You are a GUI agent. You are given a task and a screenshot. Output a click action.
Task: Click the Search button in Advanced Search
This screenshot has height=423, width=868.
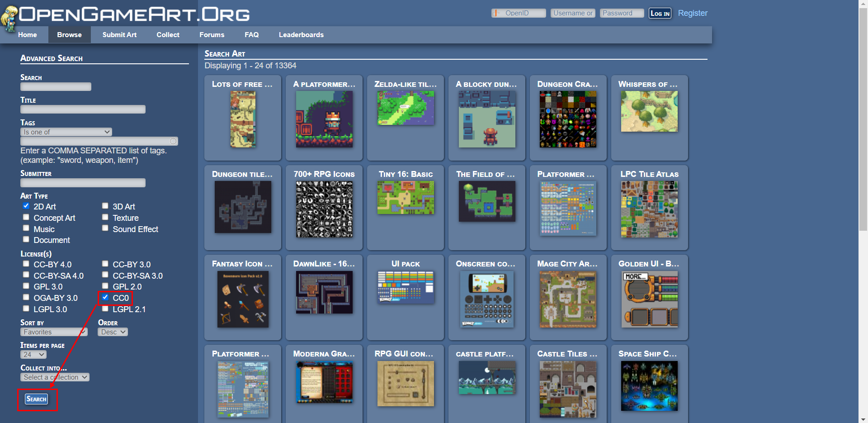coord(36,399)
